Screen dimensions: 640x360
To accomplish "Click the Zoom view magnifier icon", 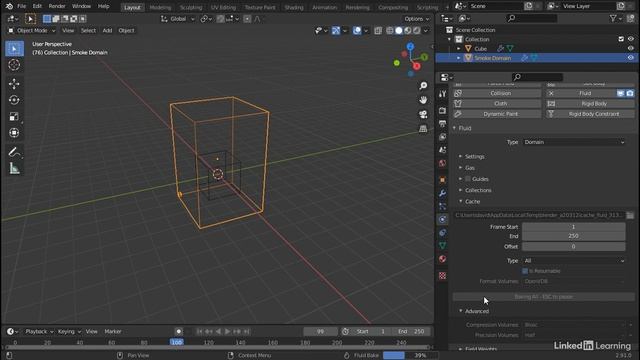I will click(x=423, y=86).
